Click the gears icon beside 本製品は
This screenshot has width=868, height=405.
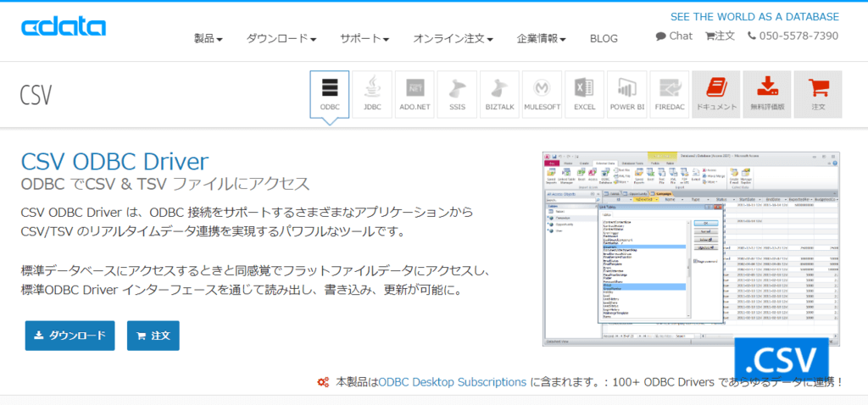[x=323, y=382]
